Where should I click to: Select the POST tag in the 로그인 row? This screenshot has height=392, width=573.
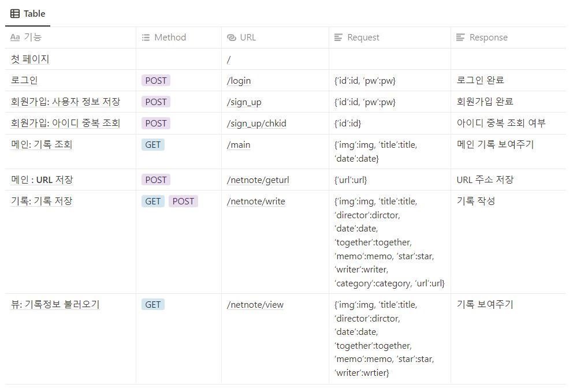click(x=155, y=80)
